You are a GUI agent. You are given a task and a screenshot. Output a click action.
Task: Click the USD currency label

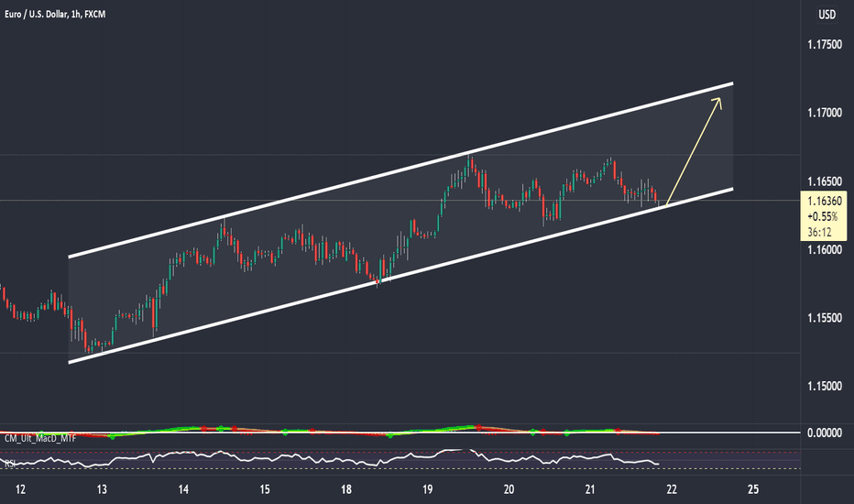(x=827, y=15)
